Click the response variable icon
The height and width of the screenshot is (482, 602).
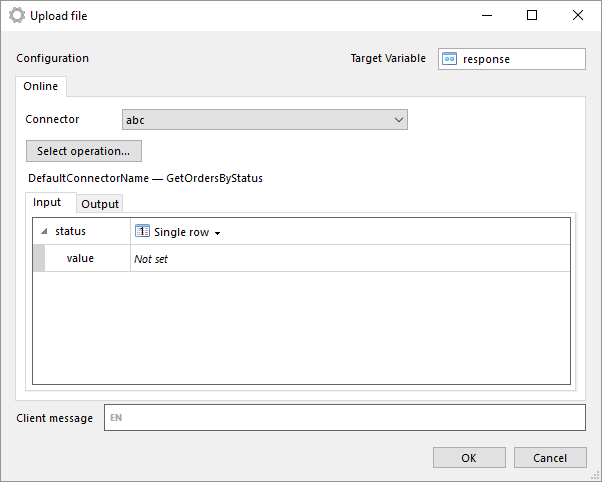[x=449, y=59]
